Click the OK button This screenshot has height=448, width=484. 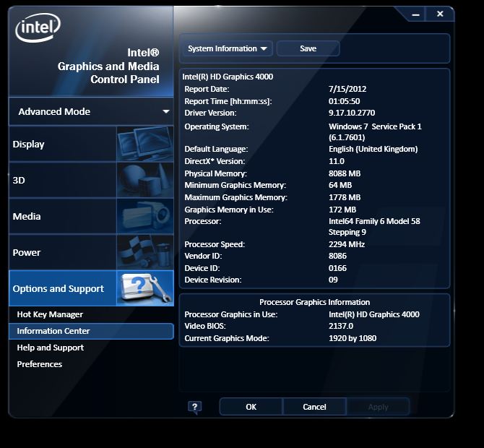251,407
